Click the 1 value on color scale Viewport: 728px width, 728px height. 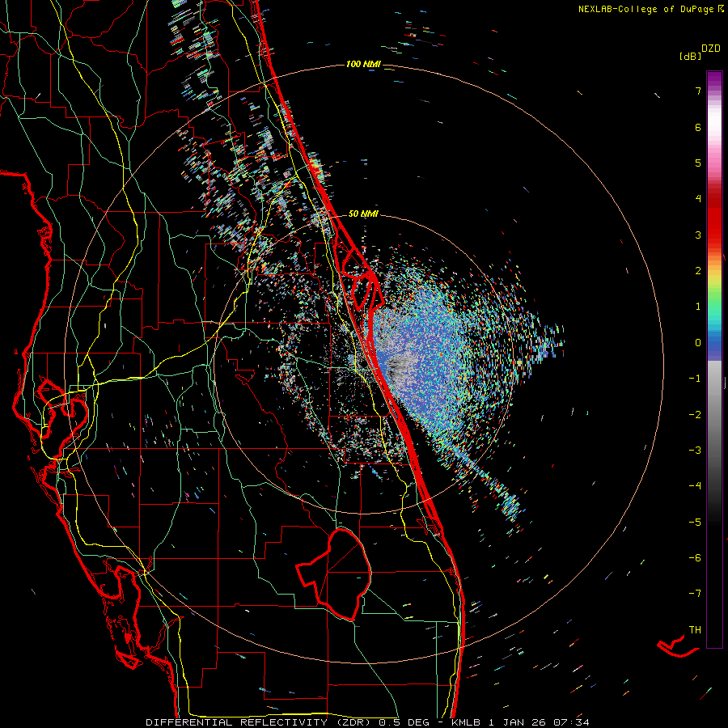(x=698, y=307)
